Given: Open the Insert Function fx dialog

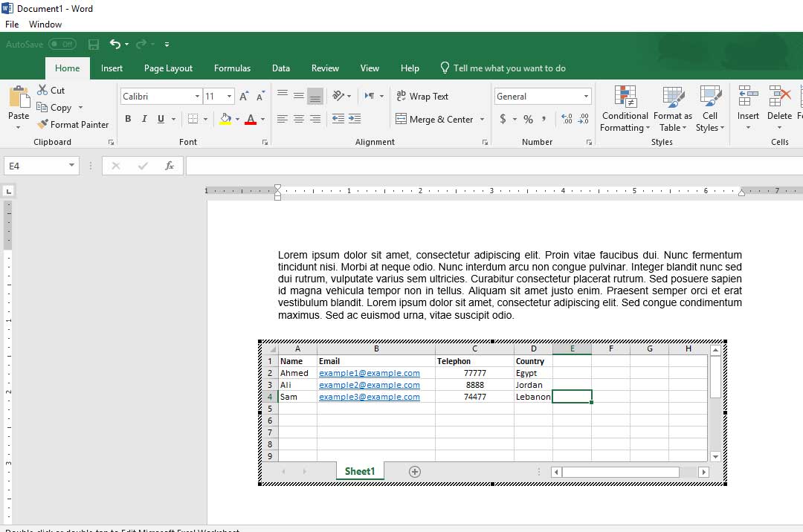Looking at the screenshot, I should [169, 166].
